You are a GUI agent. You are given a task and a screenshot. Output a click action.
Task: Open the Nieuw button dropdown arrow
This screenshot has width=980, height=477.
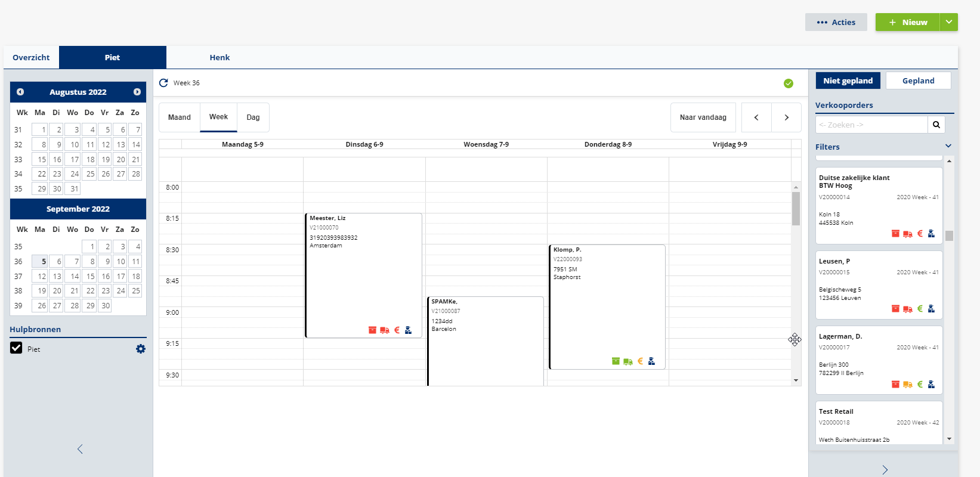coord(948,22)
